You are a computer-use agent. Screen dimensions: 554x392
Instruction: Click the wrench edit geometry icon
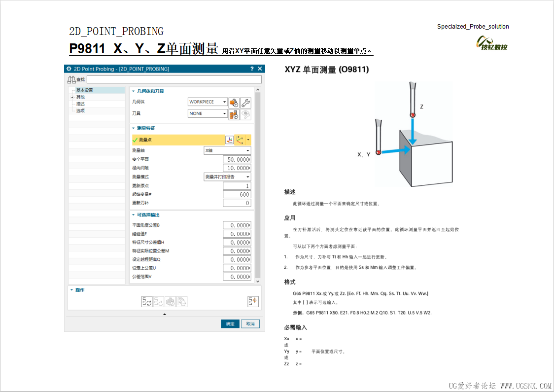(x=245, y=103)
